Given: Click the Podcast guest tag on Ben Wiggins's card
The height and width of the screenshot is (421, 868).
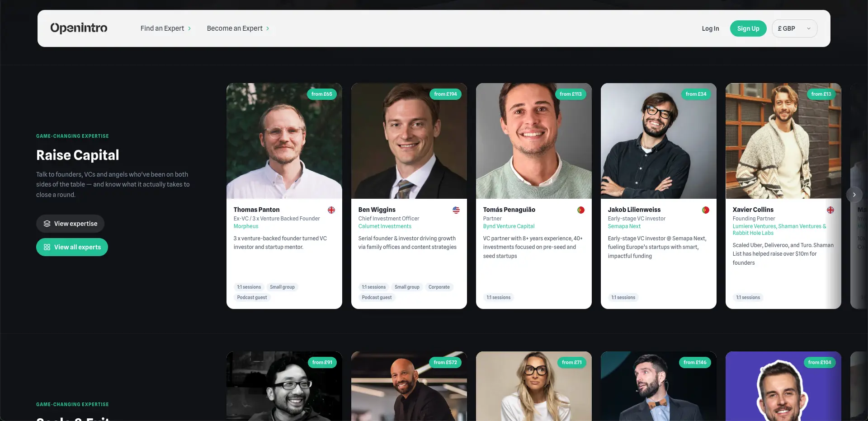Looking at the screenshot, I should tap(377, 297).
